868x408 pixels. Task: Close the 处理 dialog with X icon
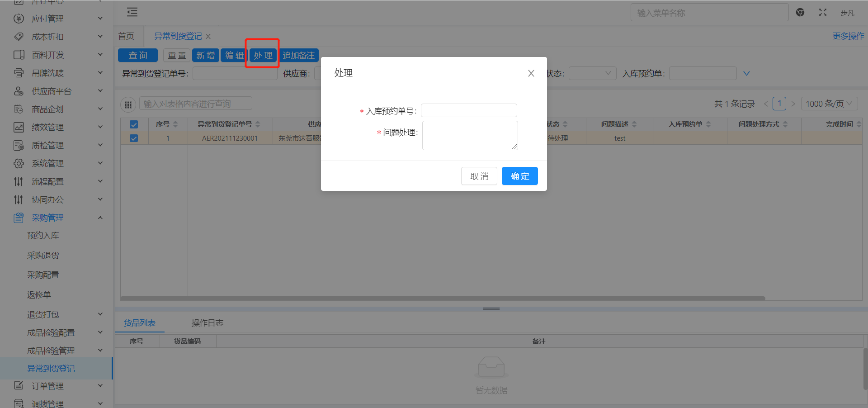531,73
